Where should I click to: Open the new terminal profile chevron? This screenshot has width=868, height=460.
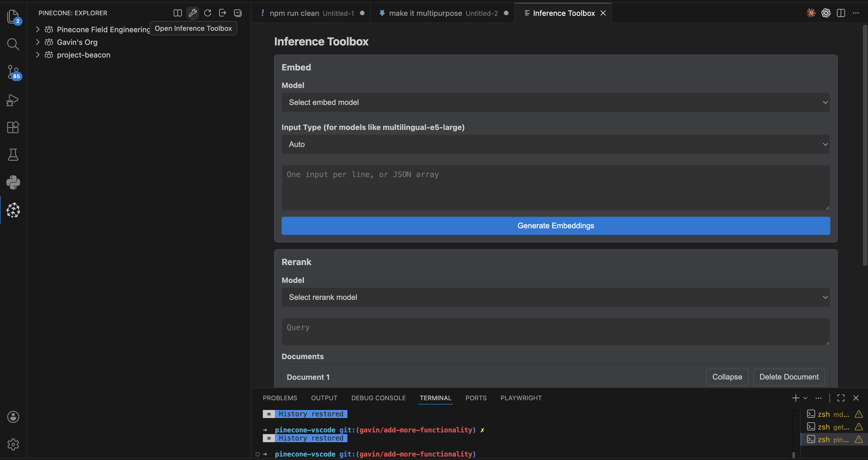(x=805, y=398)
